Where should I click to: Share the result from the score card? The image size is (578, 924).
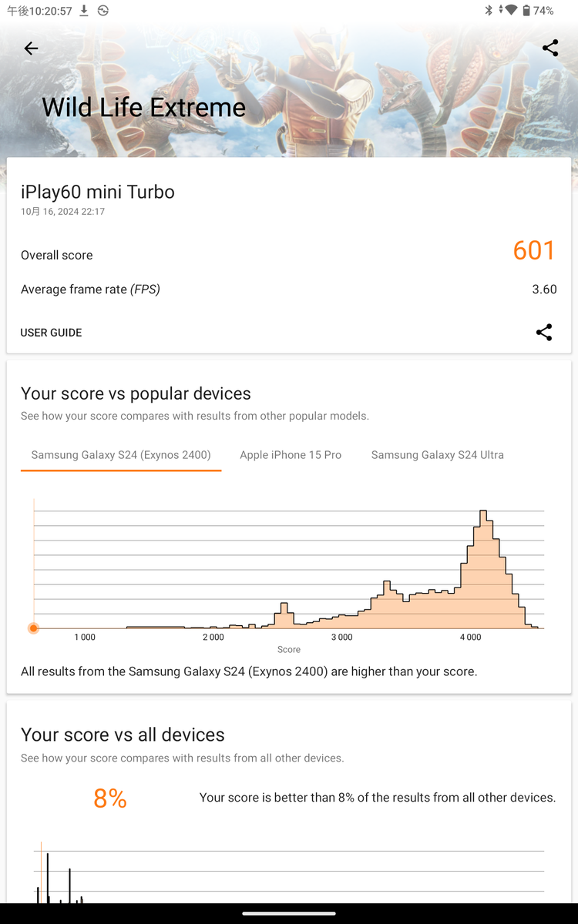pos(544,333)
